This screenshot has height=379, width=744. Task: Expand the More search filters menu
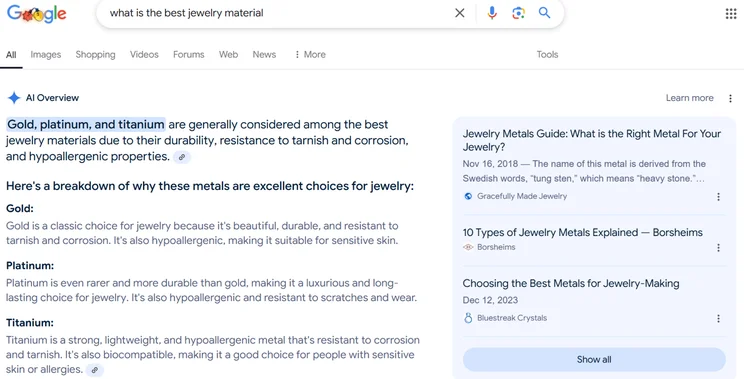click(x=310, y=55)
